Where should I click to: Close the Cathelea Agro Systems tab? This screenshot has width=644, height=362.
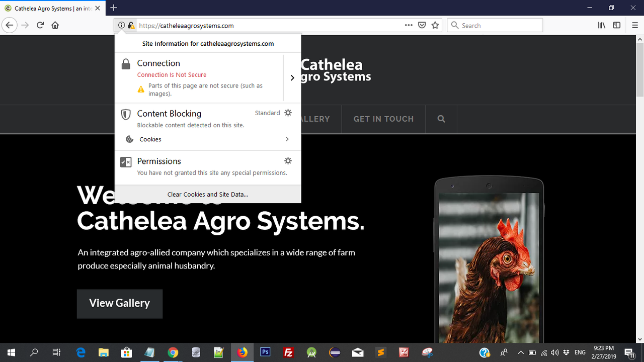pyautogui.click(x=98, y=8)
